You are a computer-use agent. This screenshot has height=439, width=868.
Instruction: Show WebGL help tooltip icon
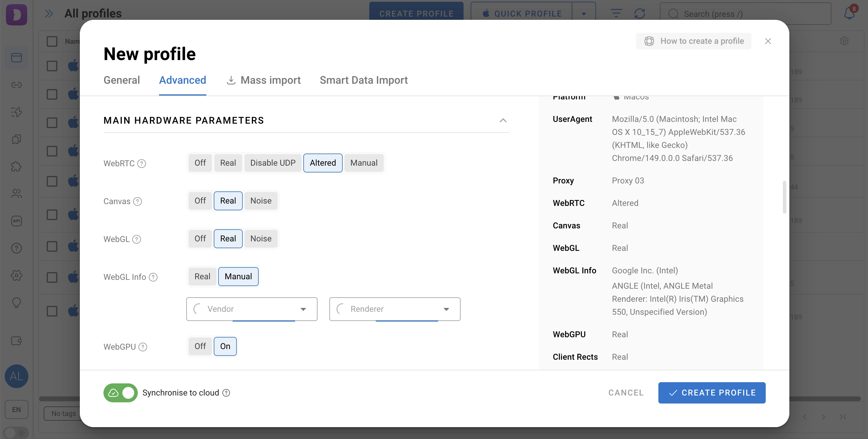137,239
